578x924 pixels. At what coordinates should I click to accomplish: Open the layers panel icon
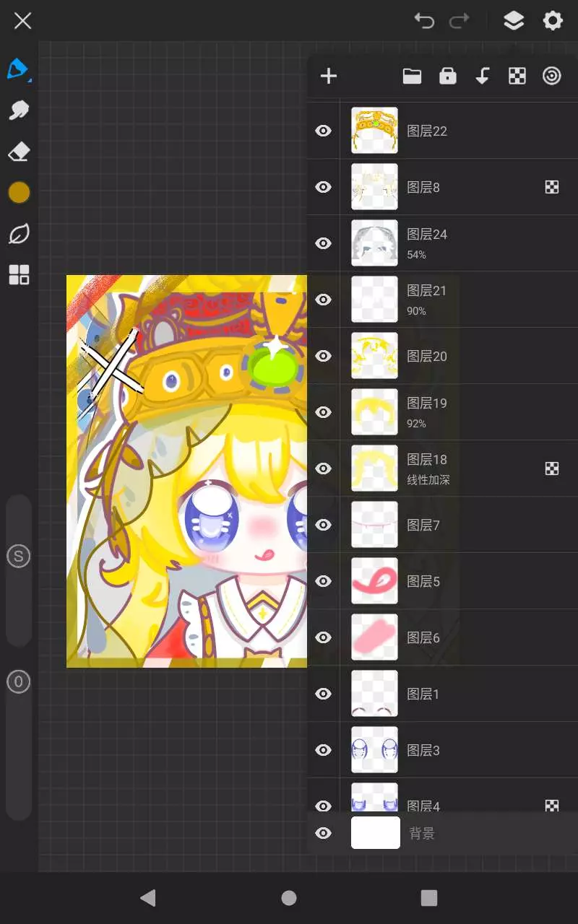tap(514, 21)
